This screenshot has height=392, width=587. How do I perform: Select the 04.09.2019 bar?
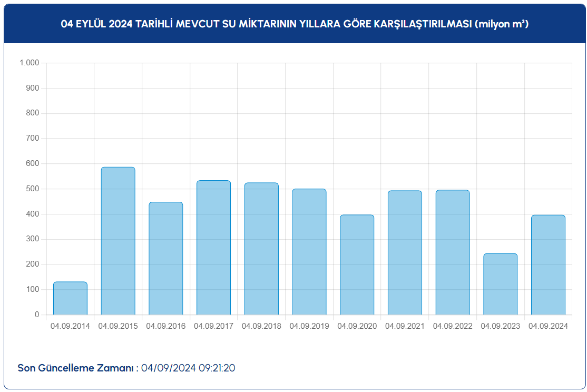[x=309, y=252]
